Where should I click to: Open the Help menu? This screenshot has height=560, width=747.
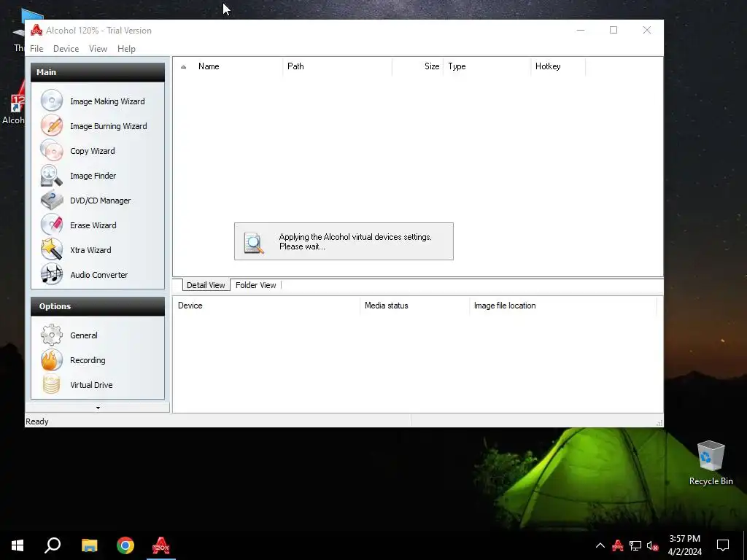point(126,49)
